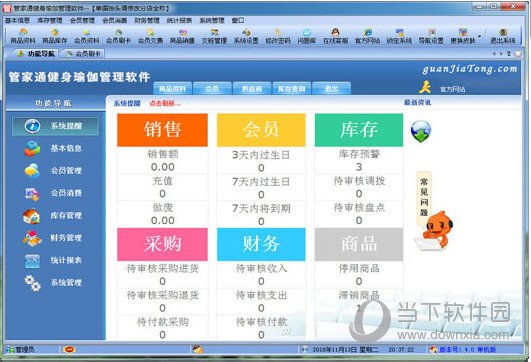Open the 系统设置 toolbar icon

click(246, 36)
